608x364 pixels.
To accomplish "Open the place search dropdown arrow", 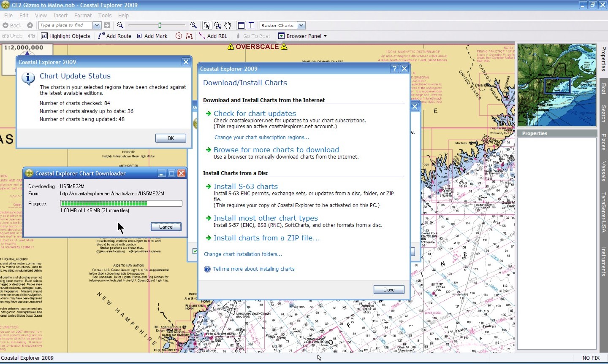I will [x=97, y=25].
